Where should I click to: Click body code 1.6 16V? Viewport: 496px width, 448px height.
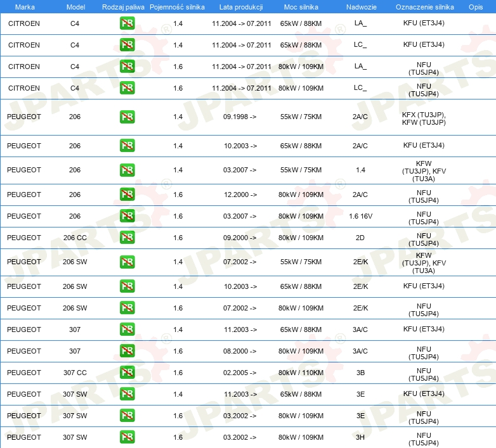point(360,216)
